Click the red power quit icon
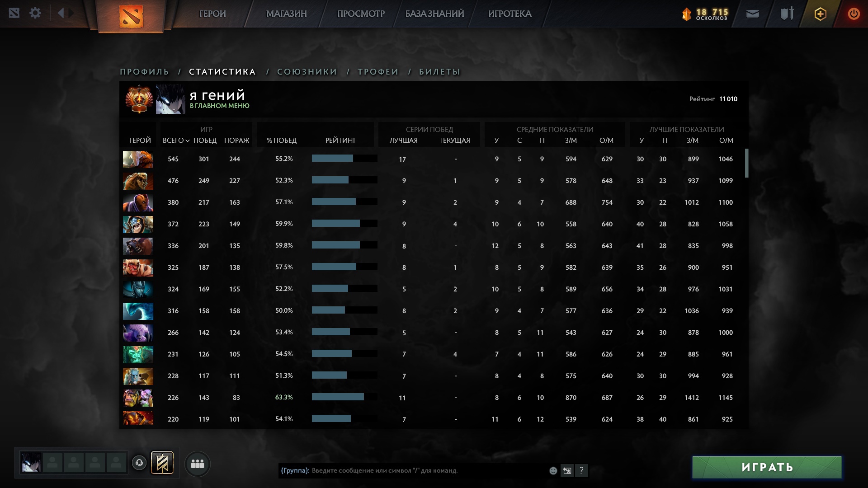 854,14
